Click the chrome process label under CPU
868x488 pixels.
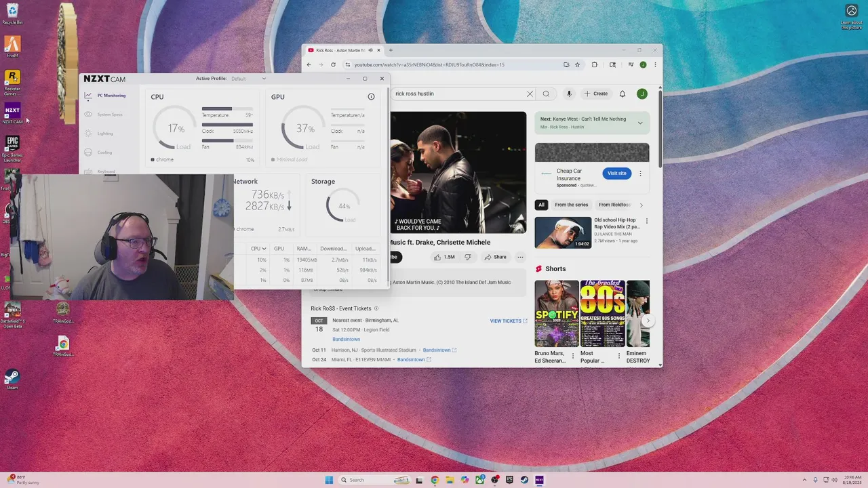click(165, 160)
